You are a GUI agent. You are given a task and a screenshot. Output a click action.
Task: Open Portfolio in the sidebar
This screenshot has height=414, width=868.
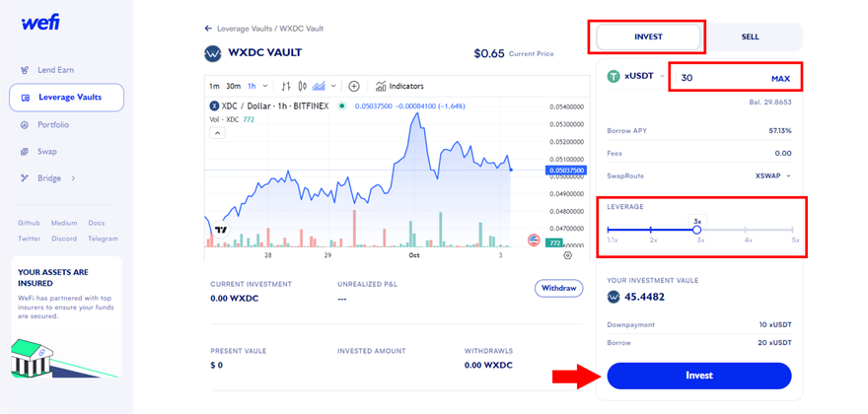[x=53, y=125]
